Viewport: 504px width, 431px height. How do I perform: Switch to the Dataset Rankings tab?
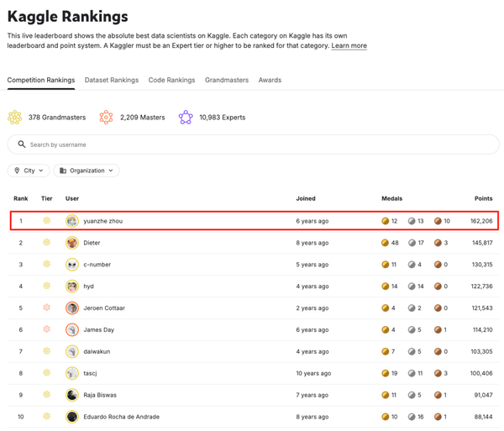pos(112,80)
